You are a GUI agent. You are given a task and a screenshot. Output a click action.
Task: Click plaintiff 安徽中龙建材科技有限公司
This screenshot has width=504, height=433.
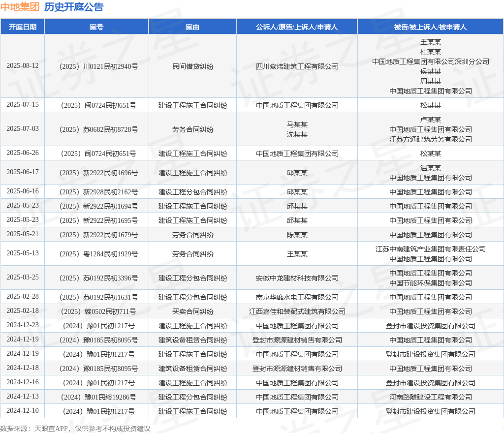tap(297, 278)
